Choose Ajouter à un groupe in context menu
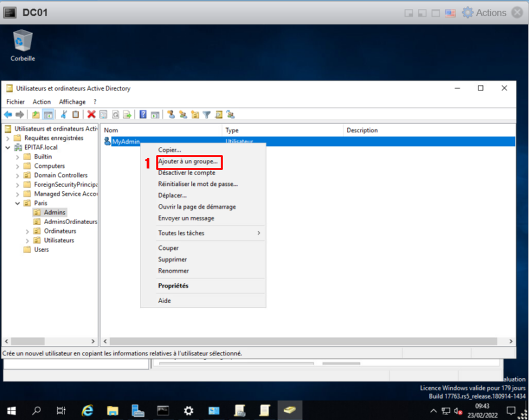The height and width of the screenshot is (420, 529). tap(188, 162)
